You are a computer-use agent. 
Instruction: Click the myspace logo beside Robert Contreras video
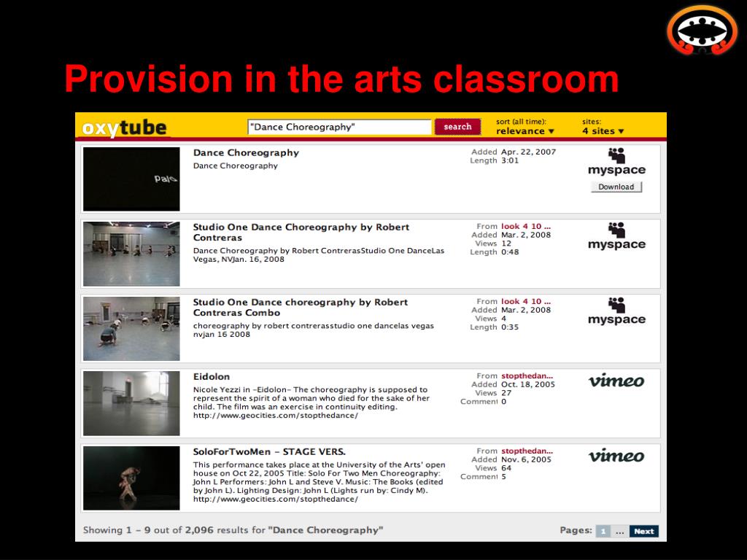coord(616,236)
